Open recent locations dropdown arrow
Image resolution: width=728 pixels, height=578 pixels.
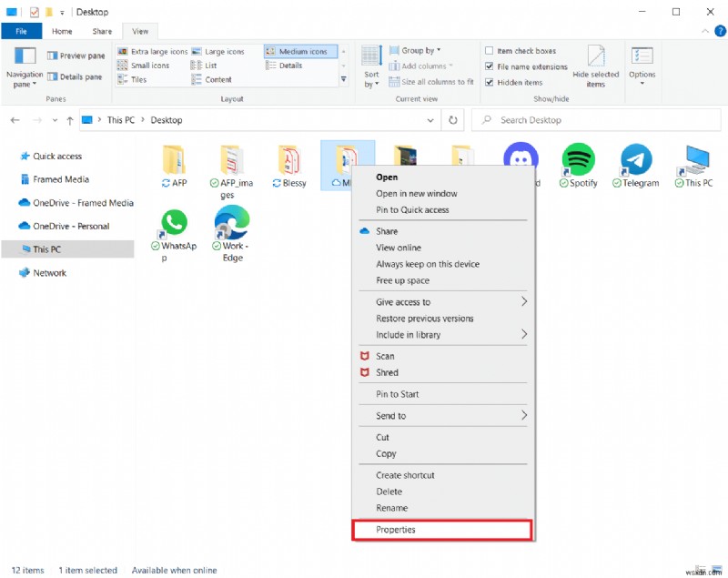pyautogui.click(x=55, y=120)
